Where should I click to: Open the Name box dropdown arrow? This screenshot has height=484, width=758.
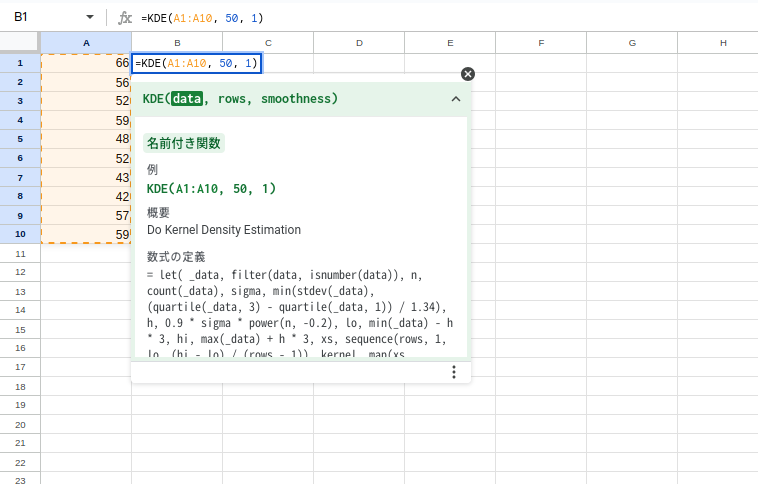[89, 17]
